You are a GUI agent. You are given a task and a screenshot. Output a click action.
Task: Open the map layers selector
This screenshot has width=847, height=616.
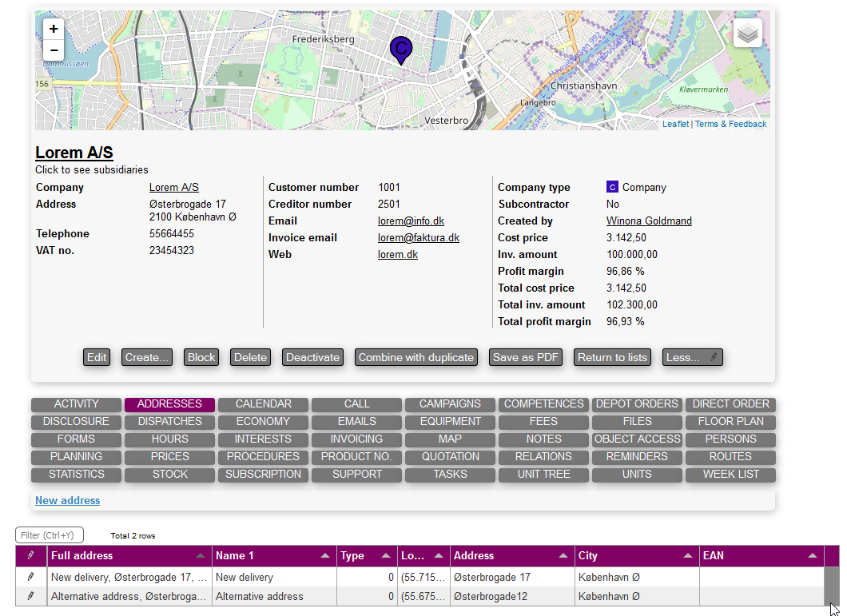click(x=747, y=34)
